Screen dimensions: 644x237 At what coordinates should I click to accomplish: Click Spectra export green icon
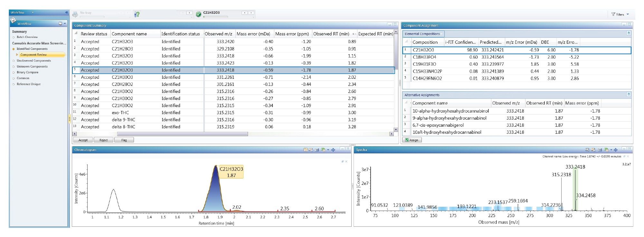point(606,150)
